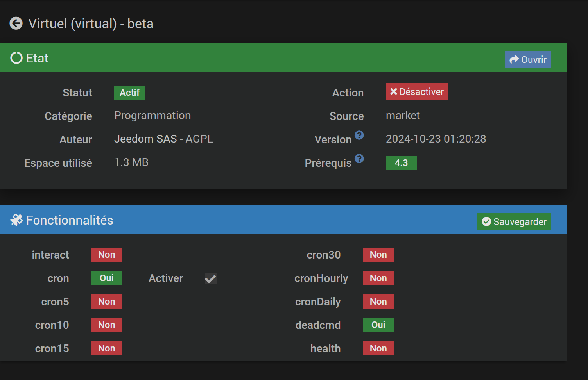
Task: Toggle the cron Activer checkbox
Action: [211, 278]
